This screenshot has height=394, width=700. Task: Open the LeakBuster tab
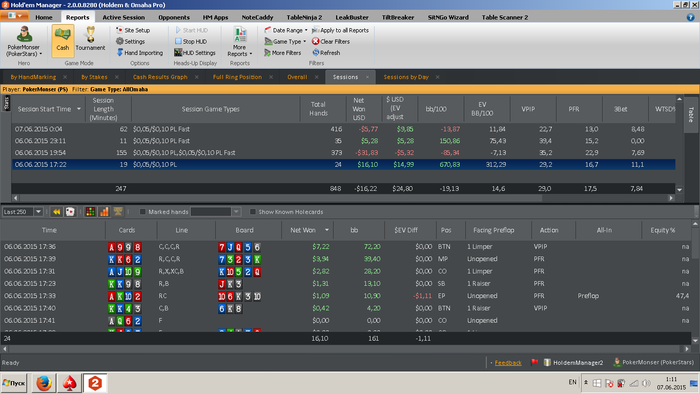coord(352,17)
